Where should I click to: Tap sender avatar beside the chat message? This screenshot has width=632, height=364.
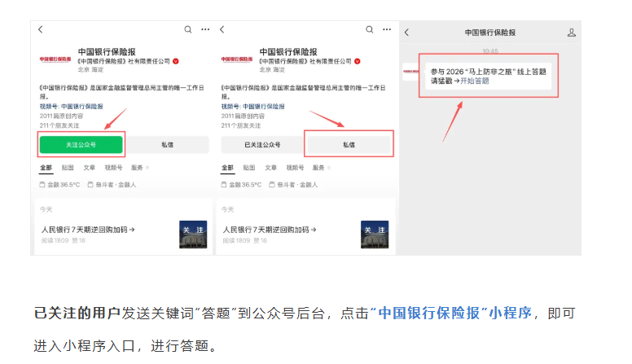click(x=410, y=72)
